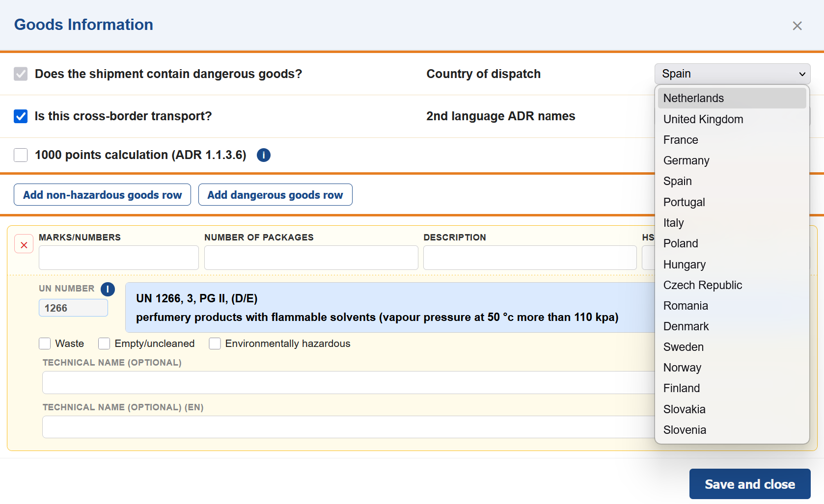Viewport: 824px width, 504px height.
Task: Tick the Empty/uncleaned checkbox
Action: pos(104,344)
